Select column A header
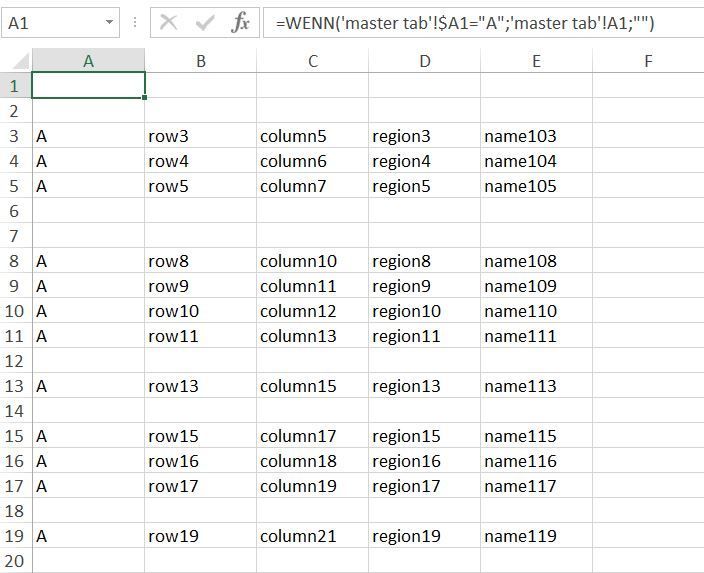Viewport: 704px width, 573px height. [88, 61]
